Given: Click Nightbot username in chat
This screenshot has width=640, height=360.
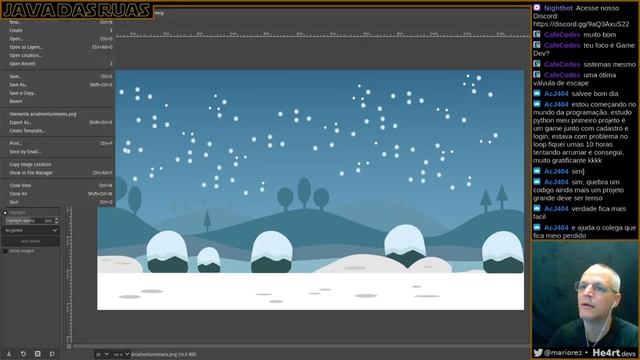Looking at the screenshot, I should pyautogui.click(x=558, y=8).
